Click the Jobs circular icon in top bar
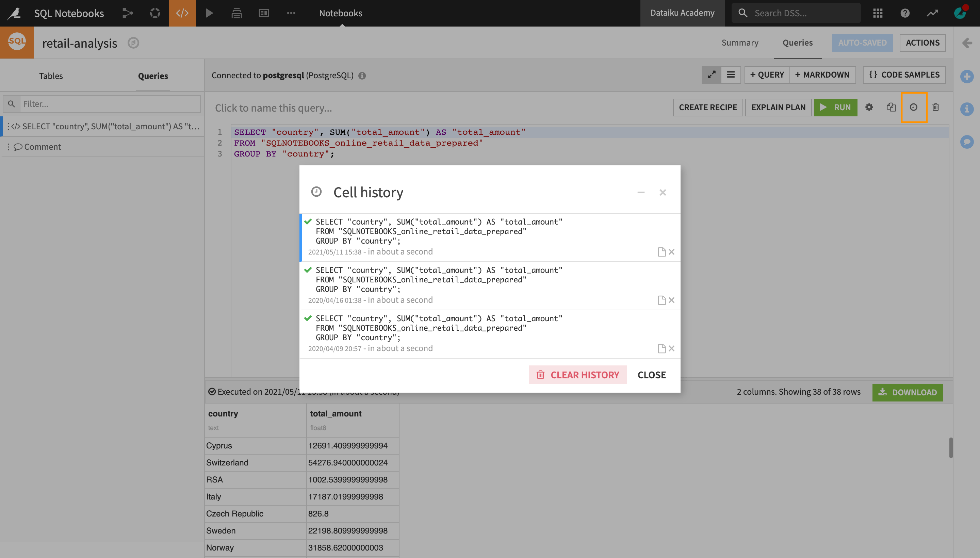The width and height of the screenshot is (980, 558). coord(155,13)
